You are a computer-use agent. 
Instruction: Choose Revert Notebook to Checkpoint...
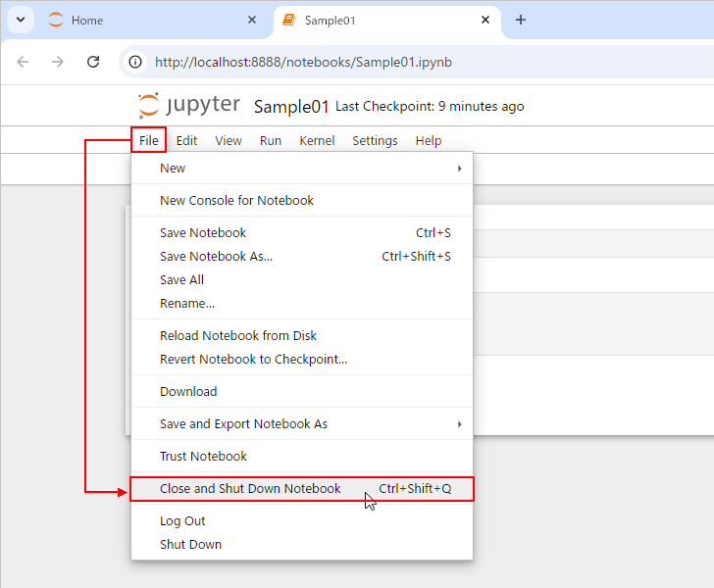point(302,360)
